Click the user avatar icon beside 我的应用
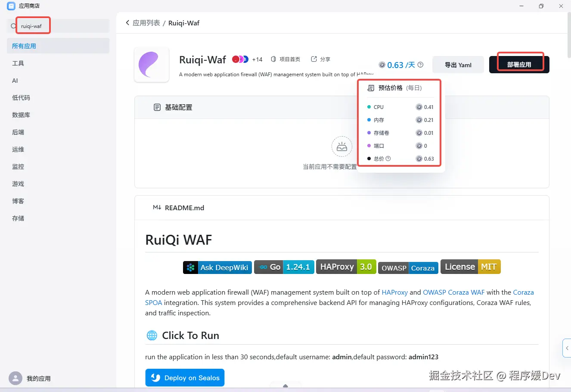The width and height of the screenshot is (571, 392). [x=16, y=378]
